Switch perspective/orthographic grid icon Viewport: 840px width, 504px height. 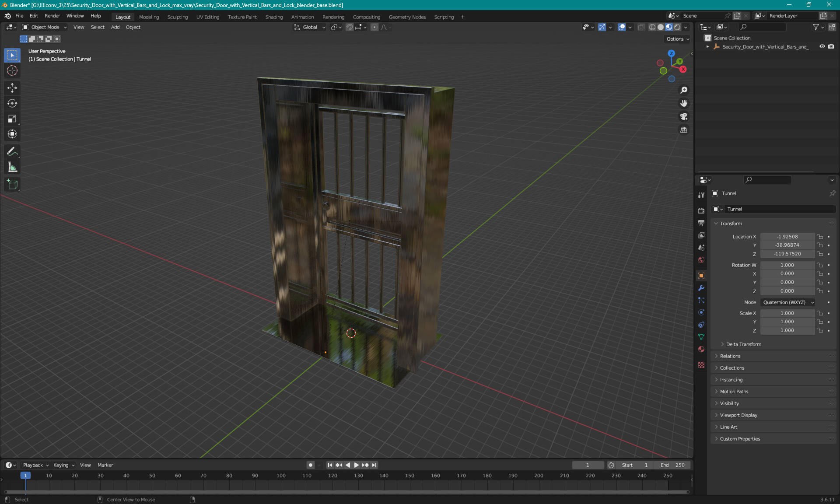tap(683, 129)
